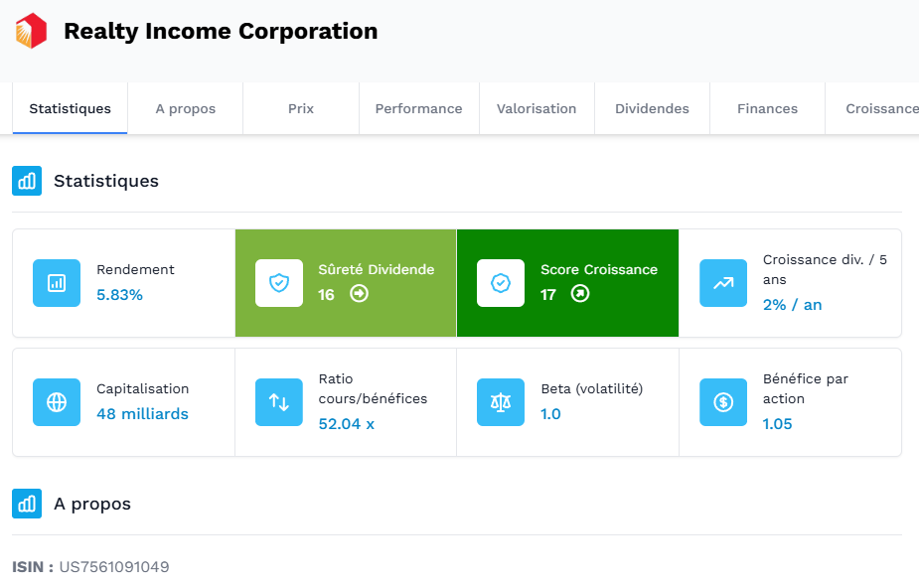This screenshot has height=588, width=919.
Task: Click the Rendement value 5.83%
Action: (119, 295)
